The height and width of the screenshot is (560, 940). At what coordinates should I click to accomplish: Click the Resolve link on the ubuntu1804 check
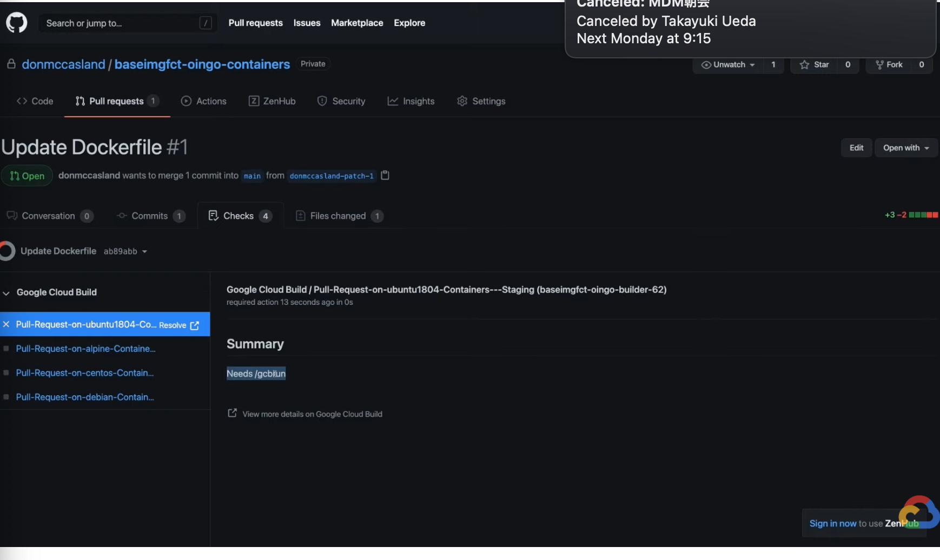pos(173,325)
